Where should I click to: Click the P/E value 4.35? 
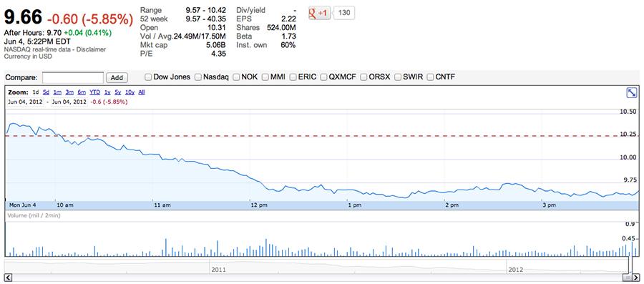pos(218,54)
